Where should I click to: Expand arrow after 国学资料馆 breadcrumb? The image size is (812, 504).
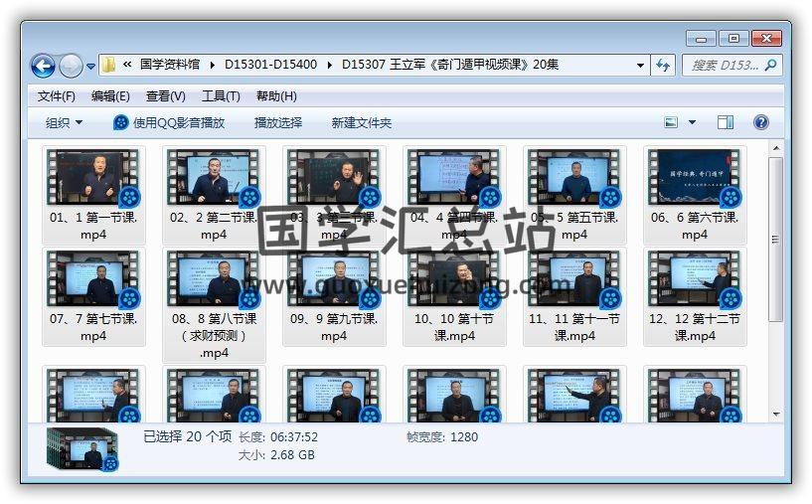[x=213, y=65]
